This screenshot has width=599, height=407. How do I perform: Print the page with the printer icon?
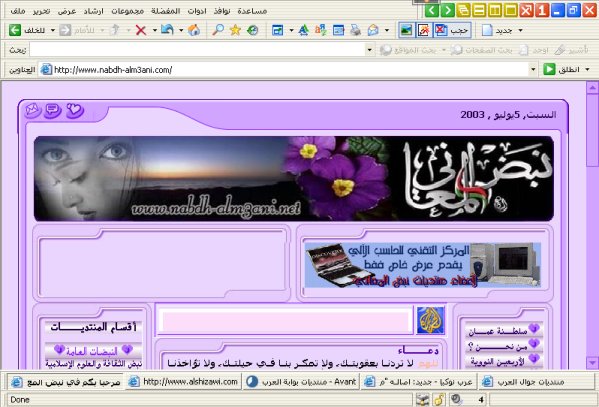356,30
